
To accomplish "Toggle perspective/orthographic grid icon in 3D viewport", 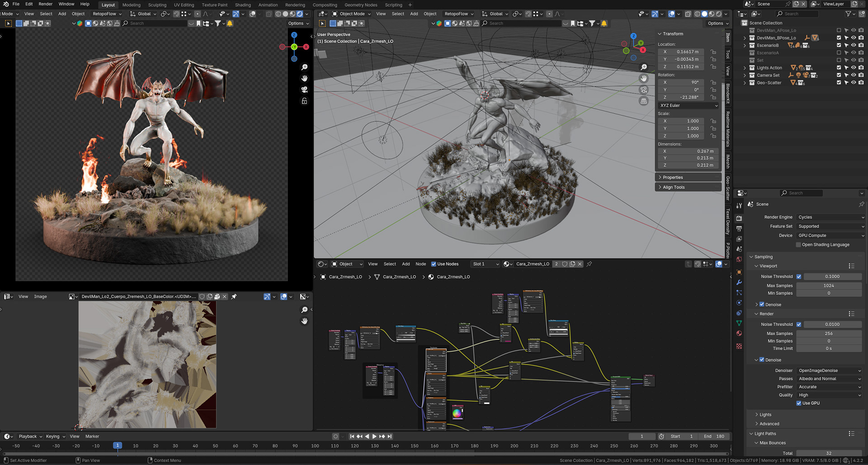I will point(644,101).
